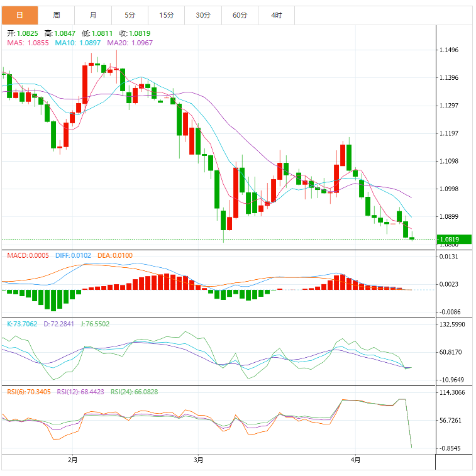Screen dimensions: 476x476
Task: Click the 1.1098 price axis label
Action: pyautogui.click(x=449, y=161)
